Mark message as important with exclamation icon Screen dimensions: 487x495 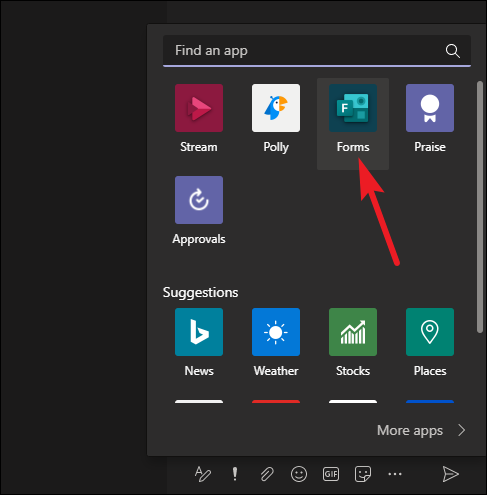tap(235, 474)
